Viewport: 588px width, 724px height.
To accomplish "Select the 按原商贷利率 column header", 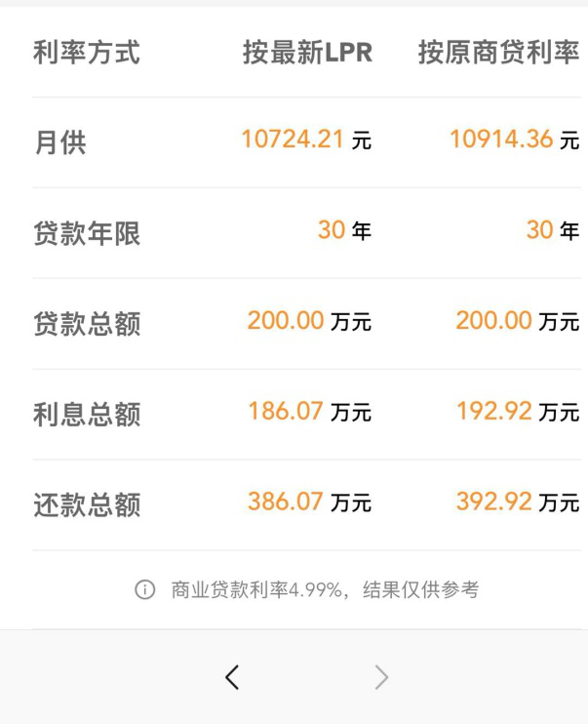I will pos(498,53).
